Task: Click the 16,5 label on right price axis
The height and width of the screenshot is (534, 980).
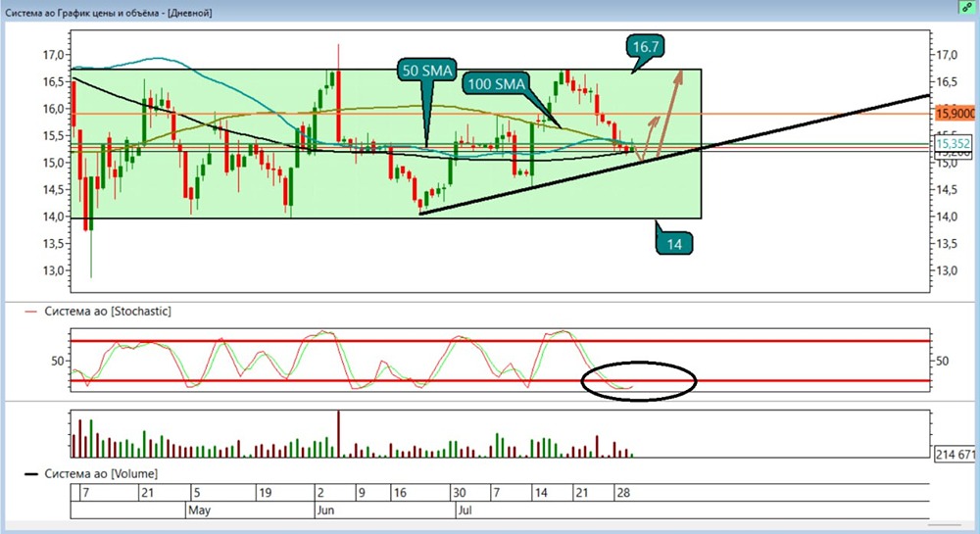Action: (947, 82)
